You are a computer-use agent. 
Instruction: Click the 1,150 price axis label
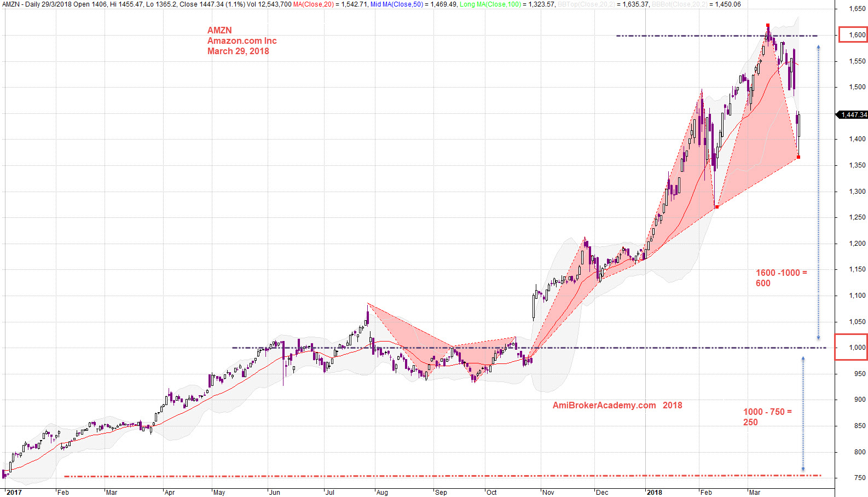(857, 269)
